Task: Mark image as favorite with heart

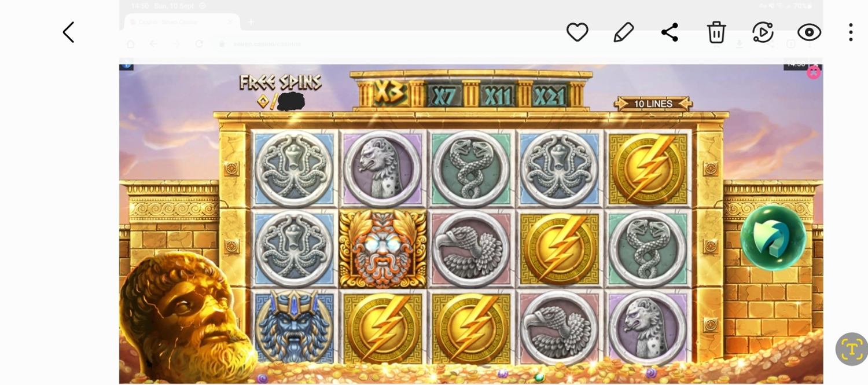Action: point(577,32)
